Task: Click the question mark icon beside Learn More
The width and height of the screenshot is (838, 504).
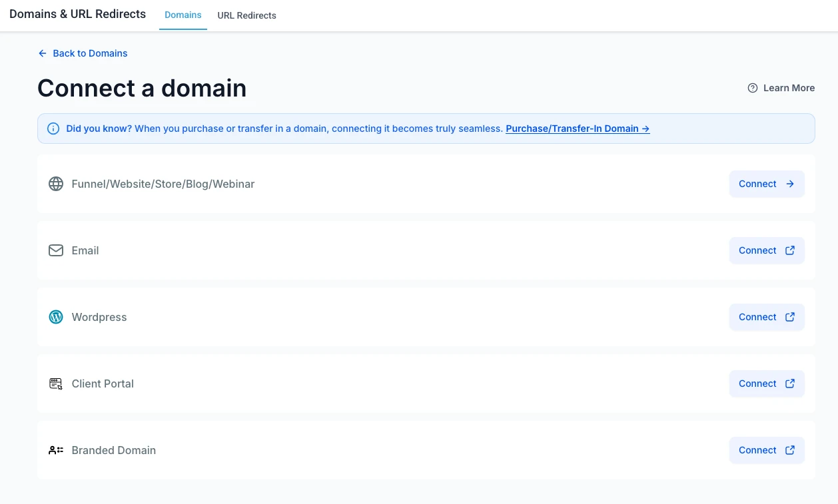Action: point(753,88)
